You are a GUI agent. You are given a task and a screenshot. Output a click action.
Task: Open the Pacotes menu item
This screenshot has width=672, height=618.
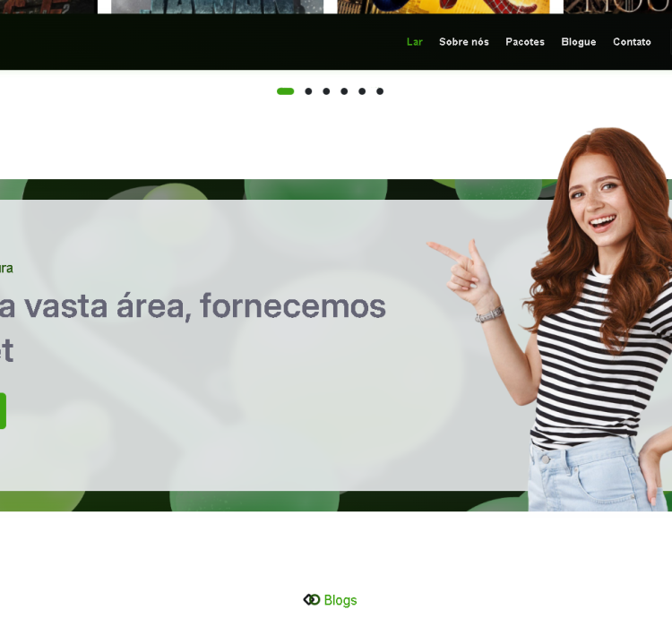tap(524, 42)
